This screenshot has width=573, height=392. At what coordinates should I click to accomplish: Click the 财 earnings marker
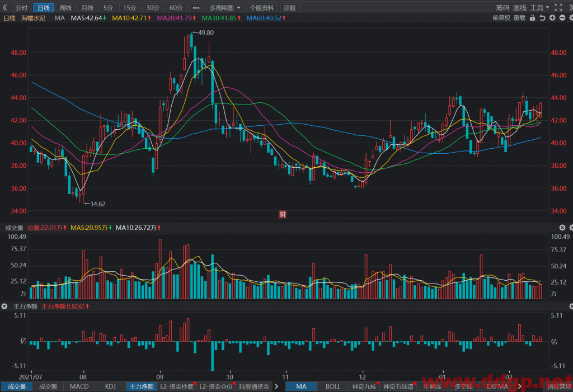tap(283, 214)
